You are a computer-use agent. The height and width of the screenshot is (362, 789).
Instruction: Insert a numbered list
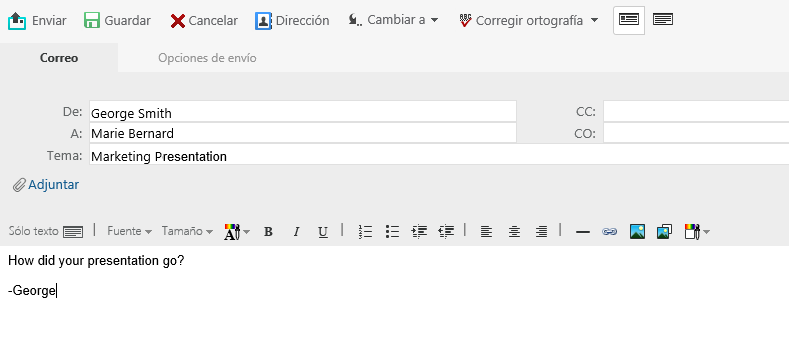(365, 232)
